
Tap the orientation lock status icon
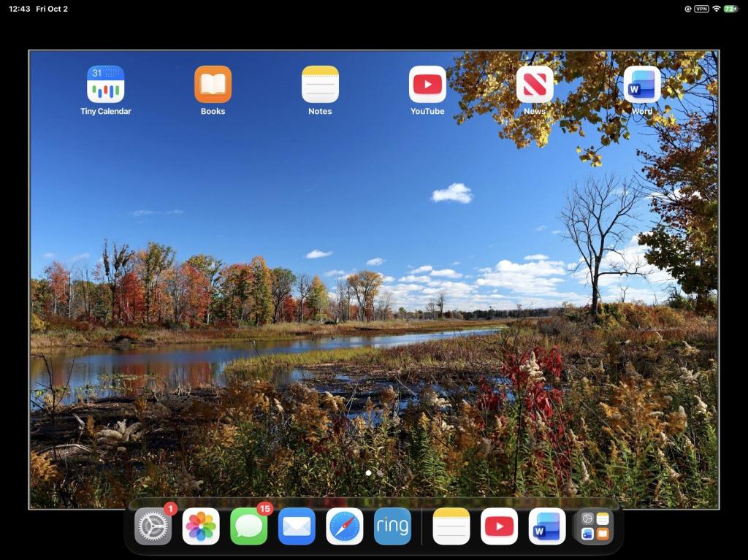(688, 9)
